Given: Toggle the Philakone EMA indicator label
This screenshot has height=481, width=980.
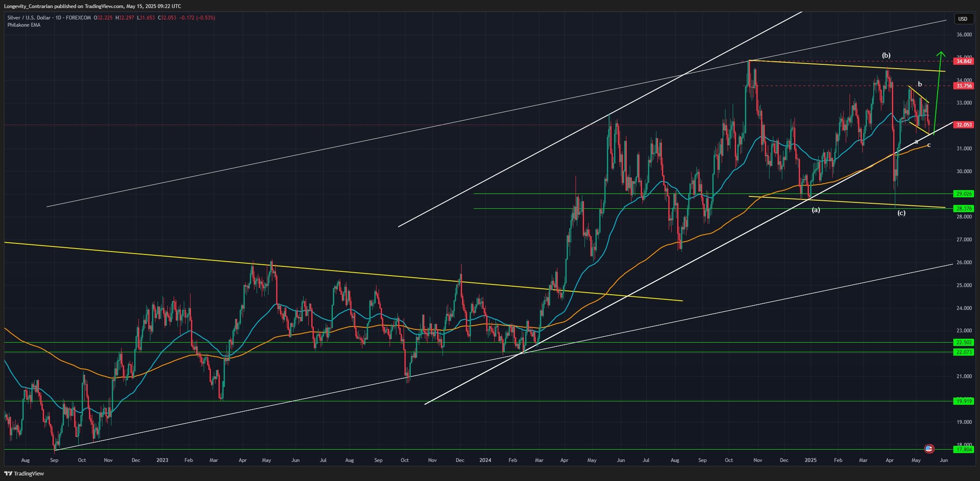Looking at the screenshot, I should (x=23, y=25).
